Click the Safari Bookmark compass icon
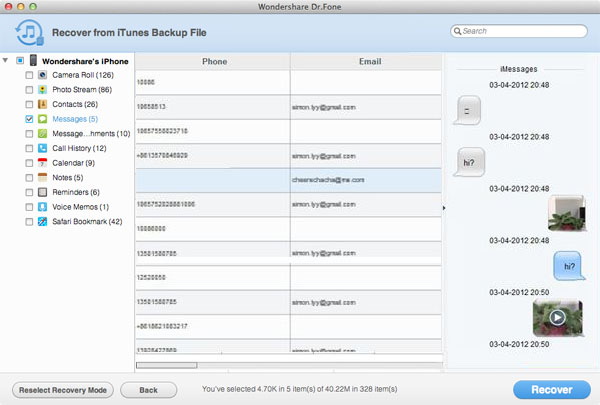Image resolution: width=600 pixels, height=405 pixels. pos(42,222)
